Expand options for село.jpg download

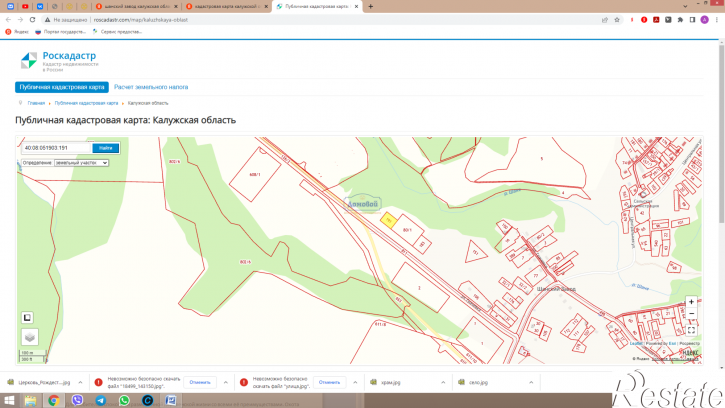(531, 383)
